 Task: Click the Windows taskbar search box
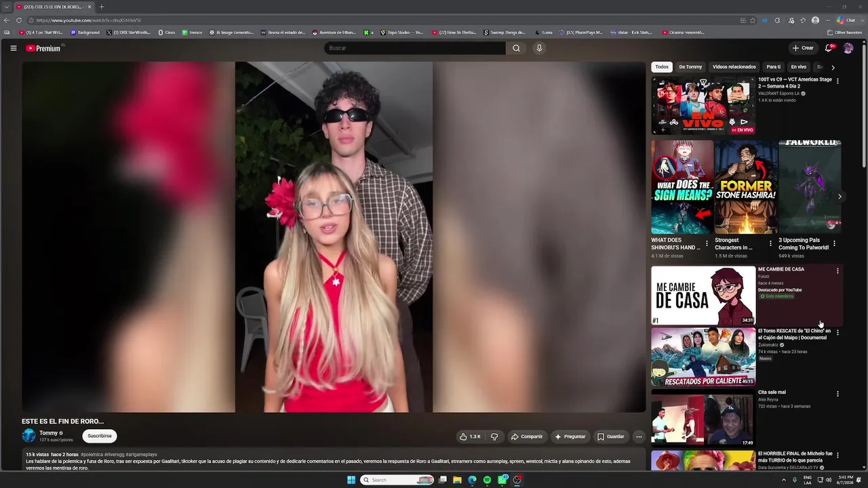coord(397,480)
